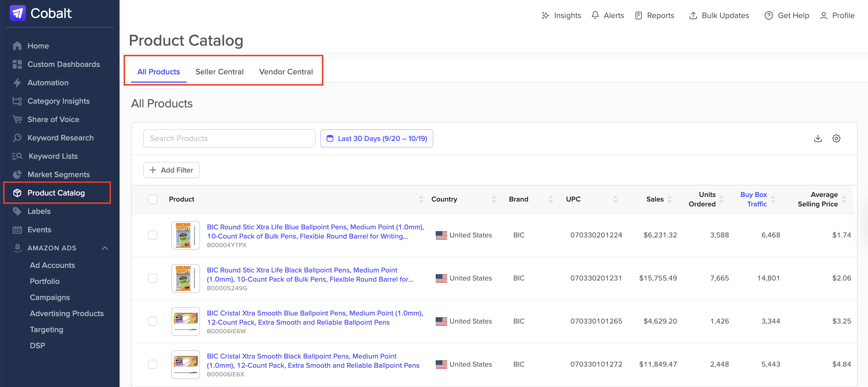The width and height of the screenshot is (868, 387).
Task: Open thumbnail of BIC Cristal Black pens
Action: tap(186, 364)
